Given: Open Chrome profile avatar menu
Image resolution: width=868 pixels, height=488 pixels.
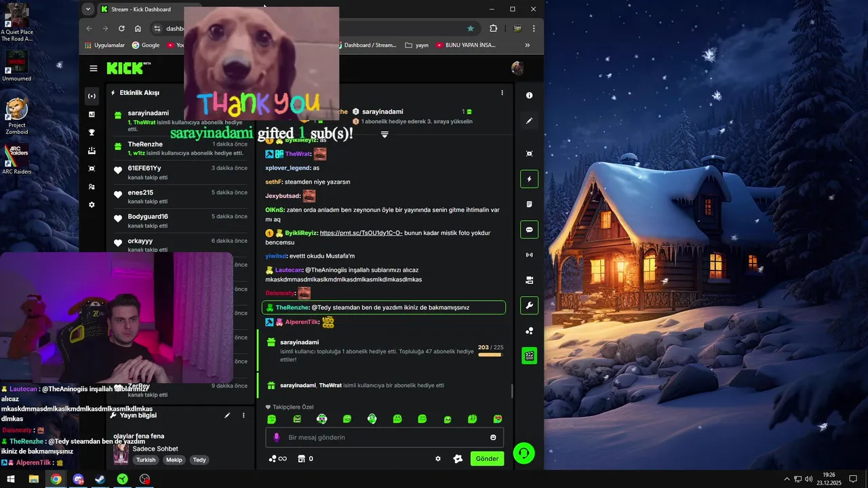Looking at the screenshot, I should pyautogui.click(x=517, y=28).
